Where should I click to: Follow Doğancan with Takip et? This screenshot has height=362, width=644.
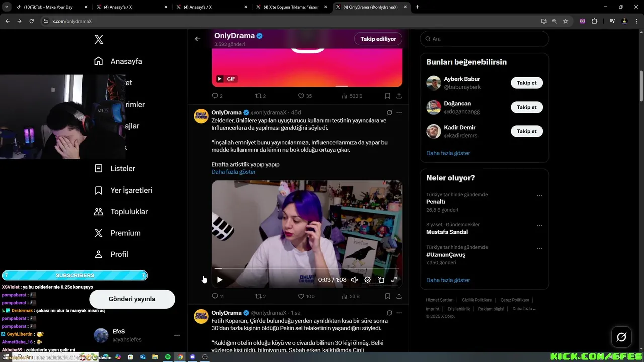click(x=527, y=107)
